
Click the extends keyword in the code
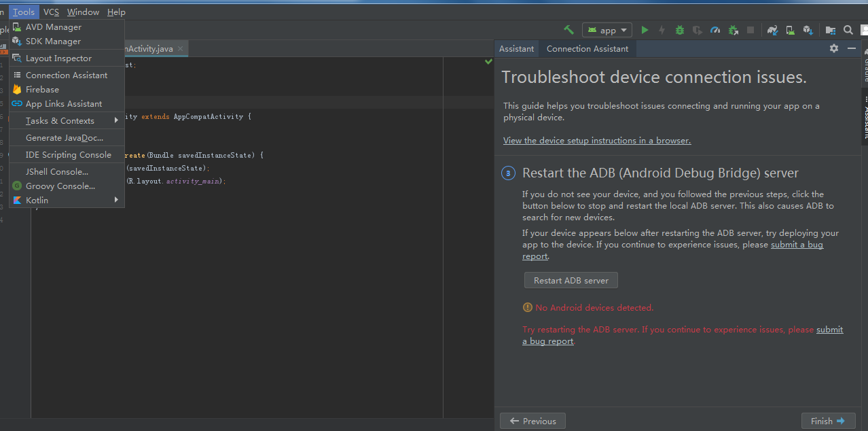pyautogui.click(x=156, y=117)
